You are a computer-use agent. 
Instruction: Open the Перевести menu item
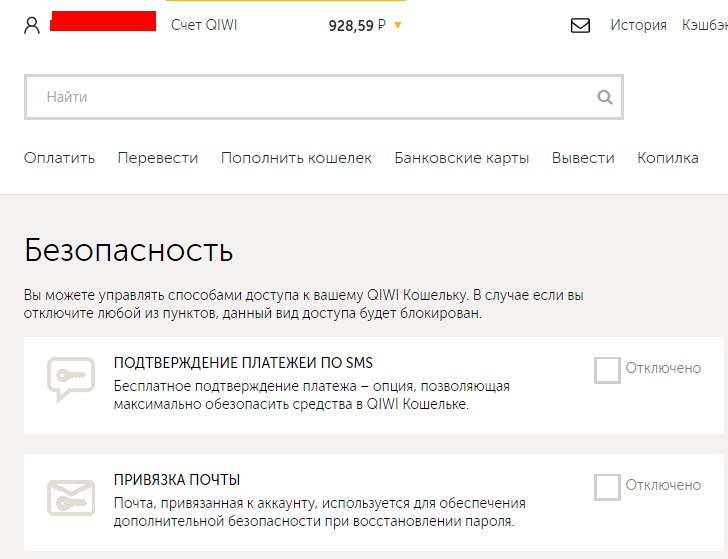158,158
